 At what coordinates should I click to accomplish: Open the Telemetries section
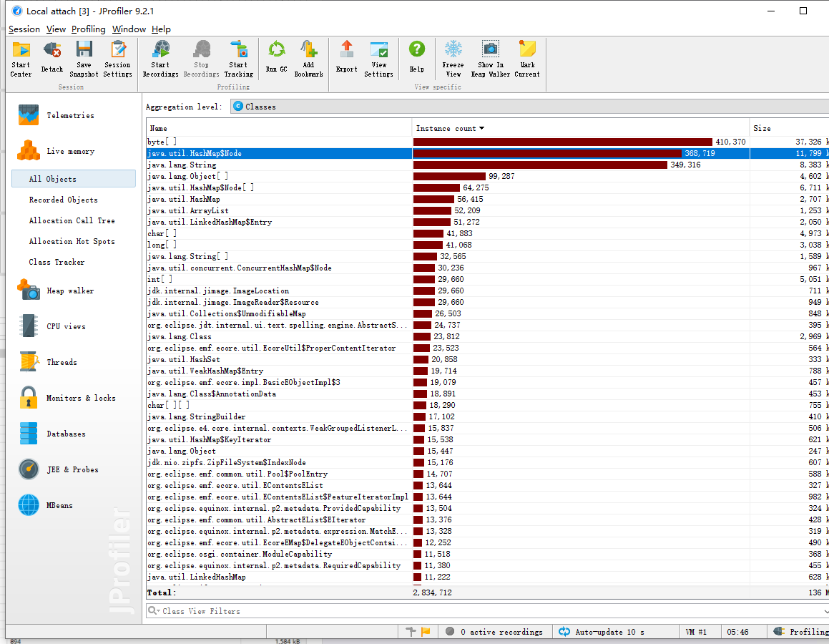tap(56, 115)
